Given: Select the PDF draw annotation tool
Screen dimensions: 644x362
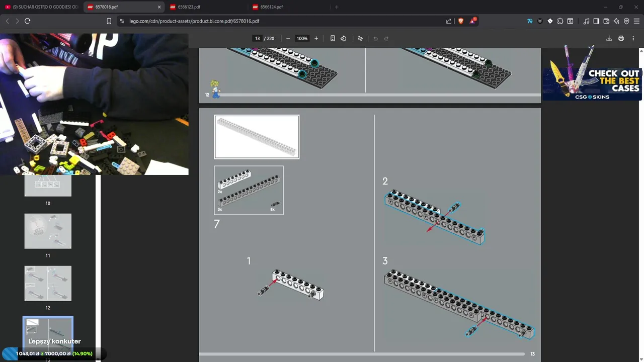Looking at the screenshot, I should pyautogui.click(x=360, y=38).
